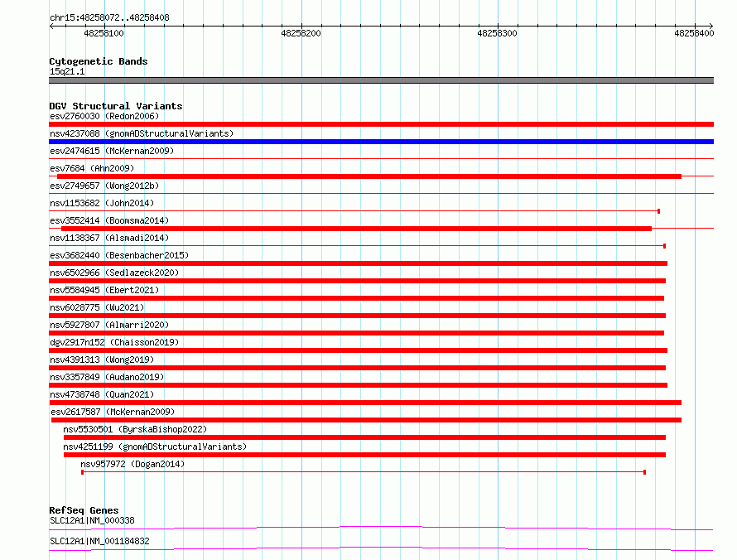Open the nsv4237088 (gnomADStructuralVariants) label
This screenshot has width=737, height=560.
click(x=142, y=133)
